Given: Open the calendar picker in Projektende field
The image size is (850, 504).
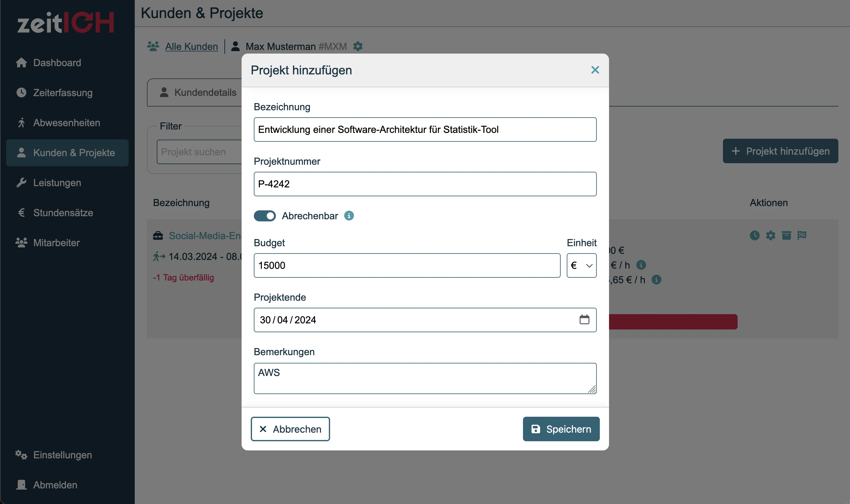Looking at the screenshot, I should pos(584,320).
